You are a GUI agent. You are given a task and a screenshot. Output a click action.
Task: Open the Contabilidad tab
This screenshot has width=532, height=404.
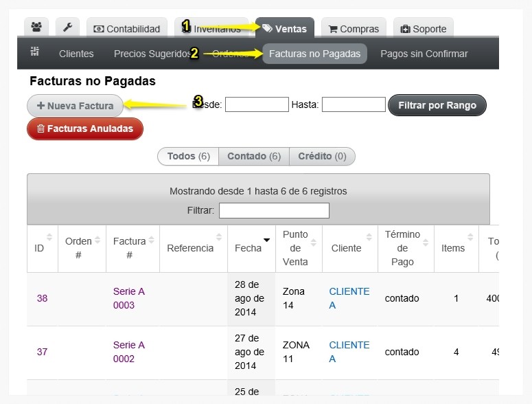(x=127, y=27)
